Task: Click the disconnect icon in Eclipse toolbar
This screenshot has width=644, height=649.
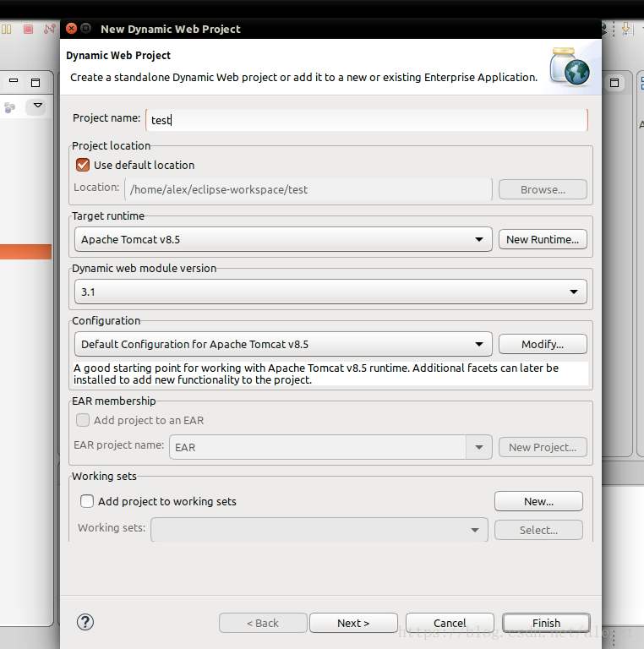Action: (50, 29)
